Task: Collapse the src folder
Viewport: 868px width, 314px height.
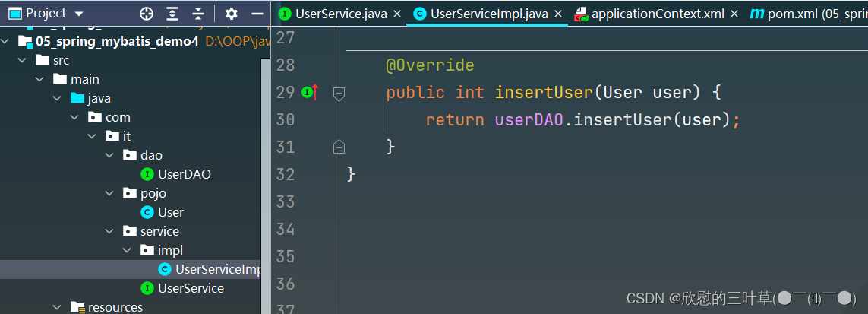Action: pos(22,60)
